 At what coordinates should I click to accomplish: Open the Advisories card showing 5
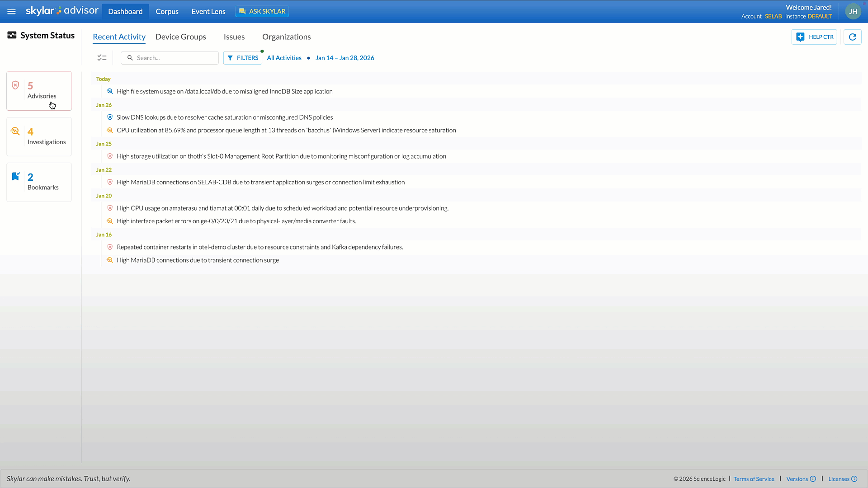(39, 91)
